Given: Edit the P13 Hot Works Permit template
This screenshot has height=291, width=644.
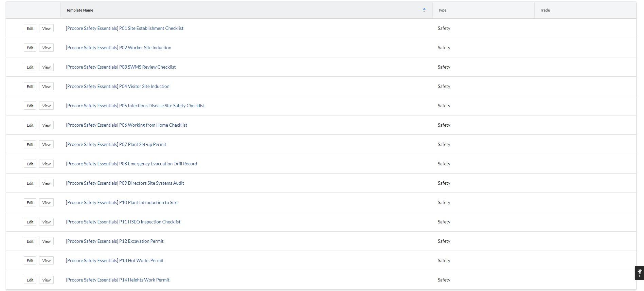Looking at the screenshot, I should [x=30, y=260].
